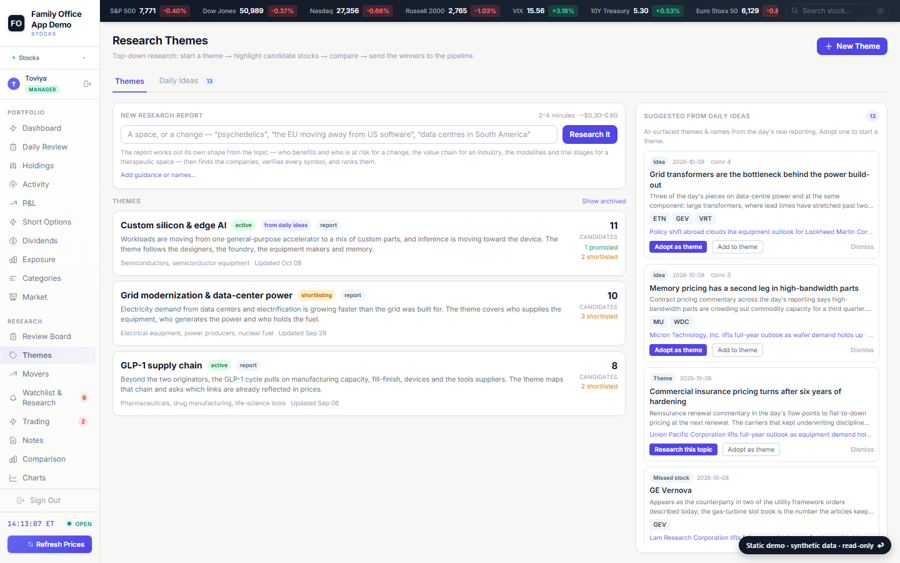Image resolution: width=900 pixels, height=563 pixels.
Task: Adopt Memory pricing idea as theme
Action: [x=678, y=350]
